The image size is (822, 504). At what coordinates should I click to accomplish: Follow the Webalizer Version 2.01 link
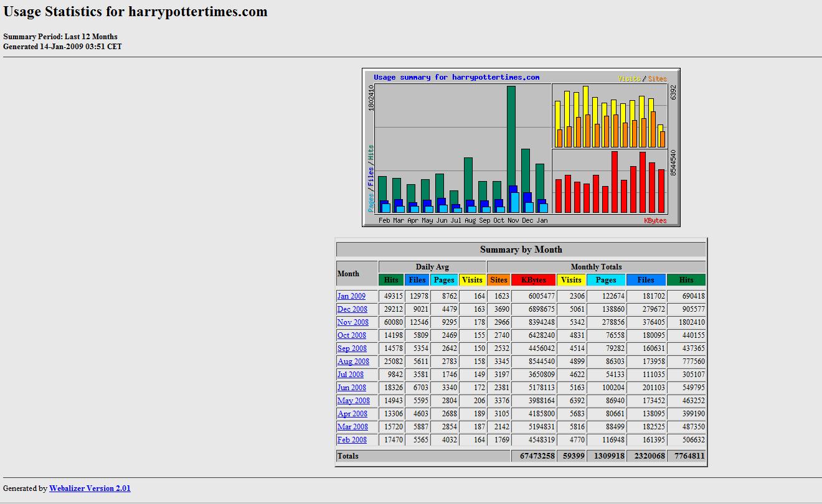pyautogui.click(x=90, y=488)
